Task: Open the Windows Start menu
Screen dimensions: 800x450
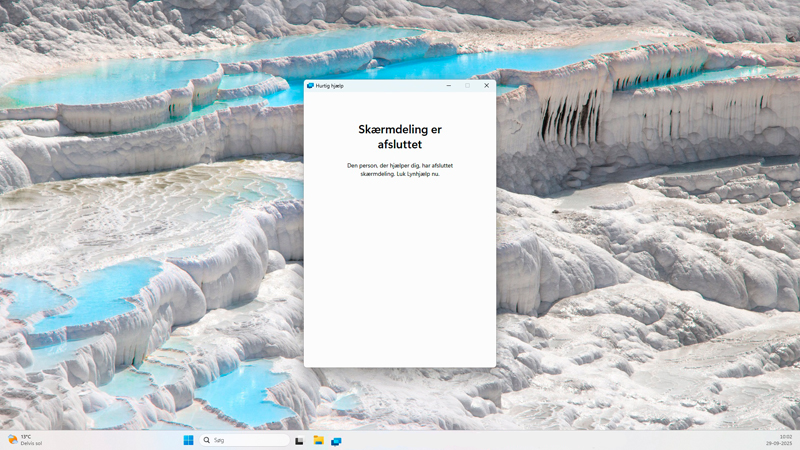Action: point(188,440)
